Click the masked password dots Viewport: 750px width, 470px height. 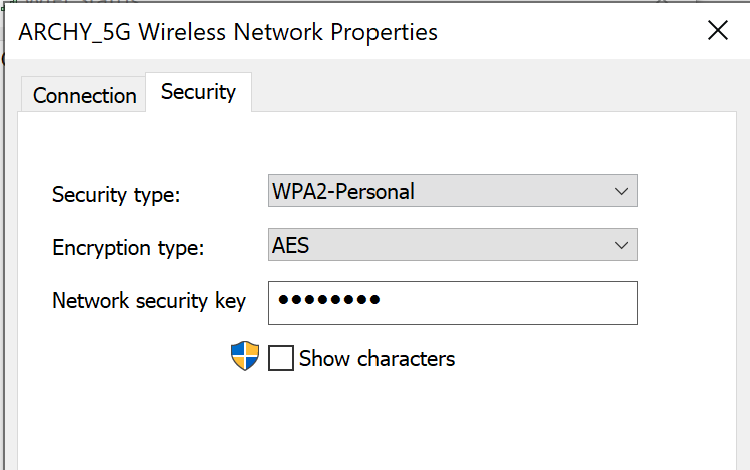pyautogui.click(x=329, y=300)
